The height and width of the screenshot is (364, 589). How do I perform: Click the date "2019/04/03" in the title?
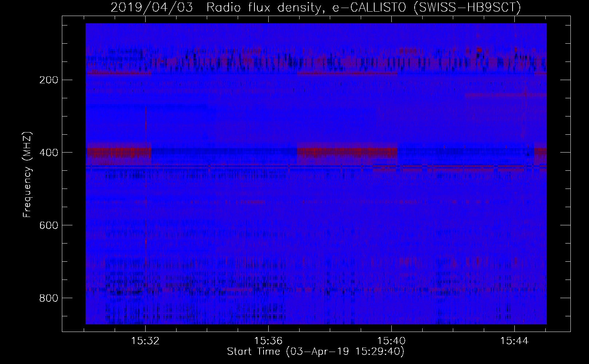(152, 8)
